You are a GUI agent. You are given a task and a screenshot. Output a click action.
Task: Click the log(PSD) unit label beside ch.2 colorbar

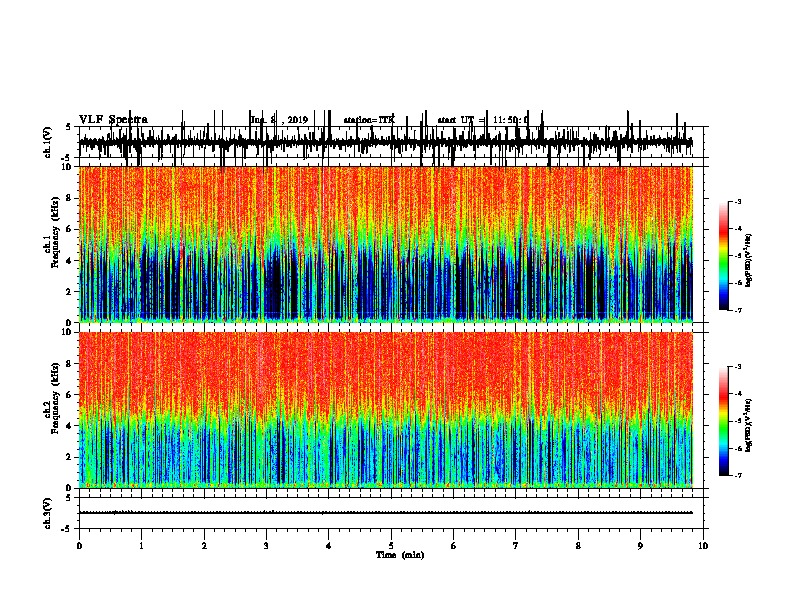749,425
